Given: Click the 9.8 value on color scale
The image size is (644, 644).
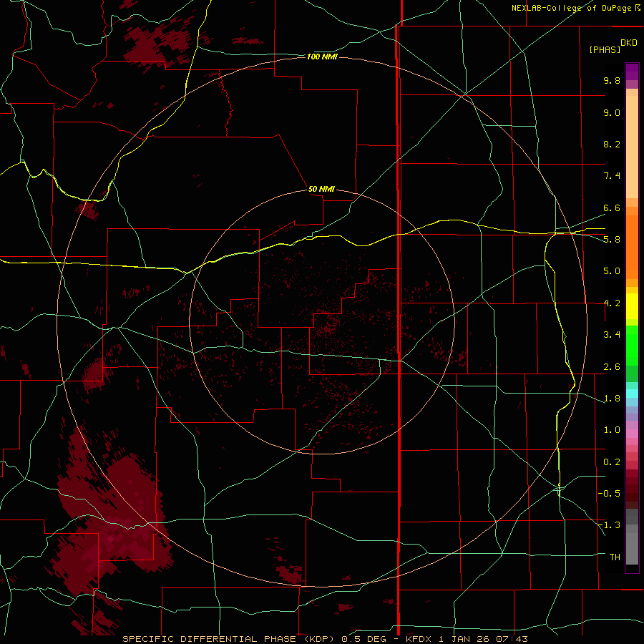Looking at the screenshot, I should pyautogui.click(x=612, y=80).
